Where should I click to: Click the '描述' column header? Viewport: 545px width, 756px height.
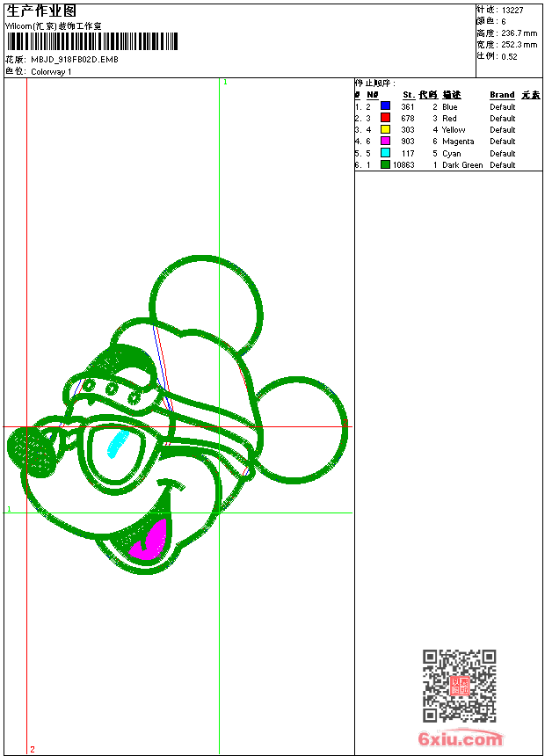[x=452, y=95]
